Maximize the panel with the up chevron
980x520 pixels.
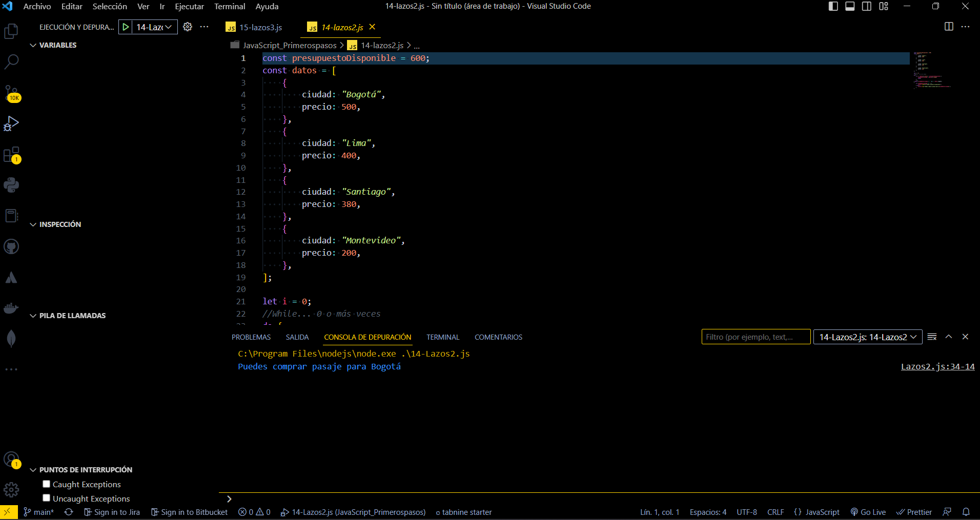point(949,337)
